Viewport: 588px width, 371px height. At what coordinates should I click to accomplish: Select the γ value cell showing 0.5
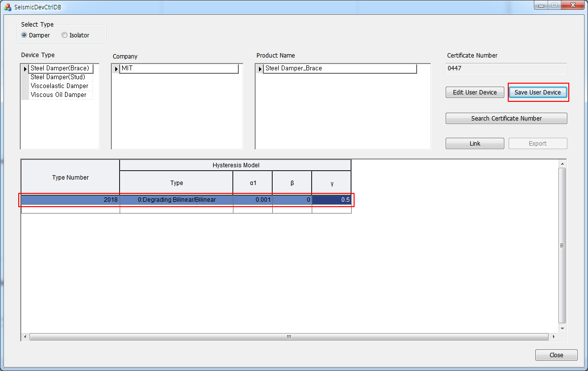[331, 200]
